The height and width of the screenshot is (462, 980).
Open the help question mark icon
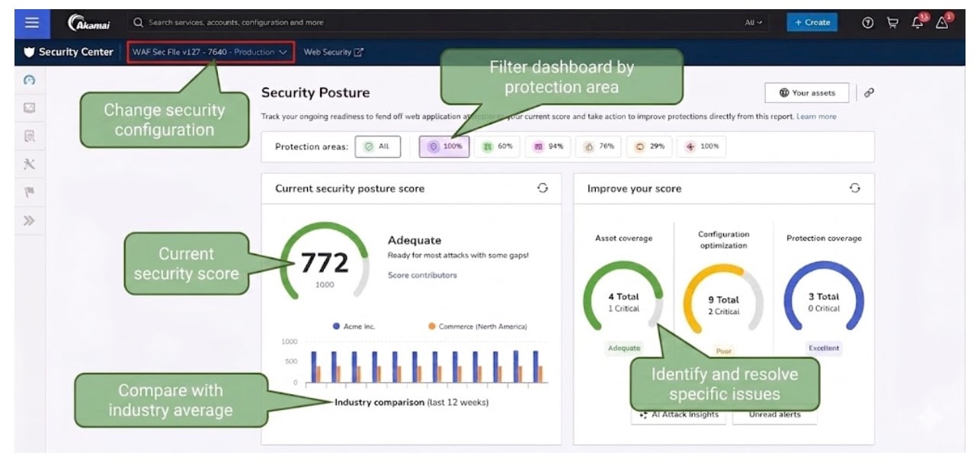click(x=867, y=23)
